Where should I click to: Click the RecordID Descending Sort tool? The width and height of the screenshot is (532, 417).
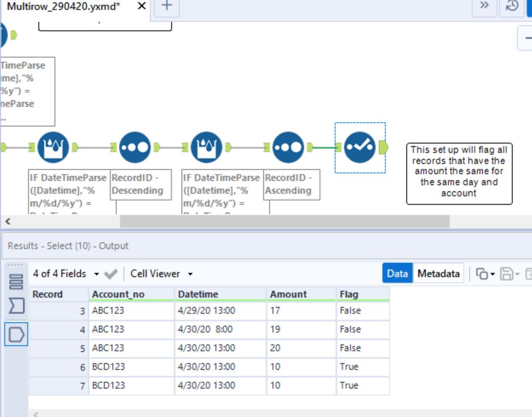135,148
